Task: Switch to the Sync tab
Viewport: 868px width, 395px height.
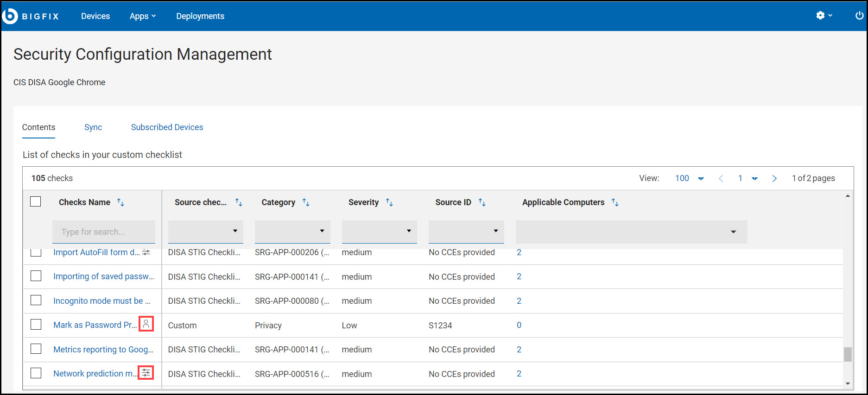Action: (93, 127)
